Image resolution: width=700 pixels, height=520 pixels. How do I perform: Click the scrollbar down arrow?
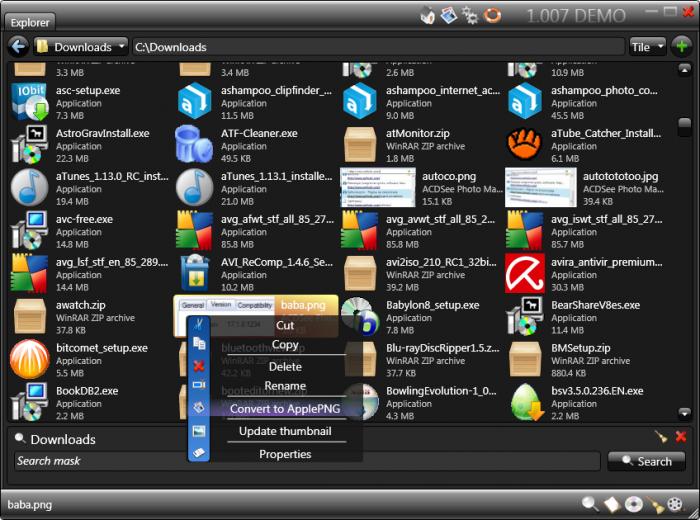pos(684,413)
